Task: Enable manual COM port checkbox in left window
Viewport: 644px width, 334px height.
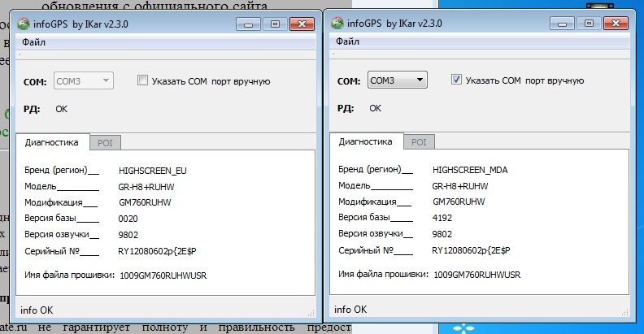Action: [x=142, y=80]
